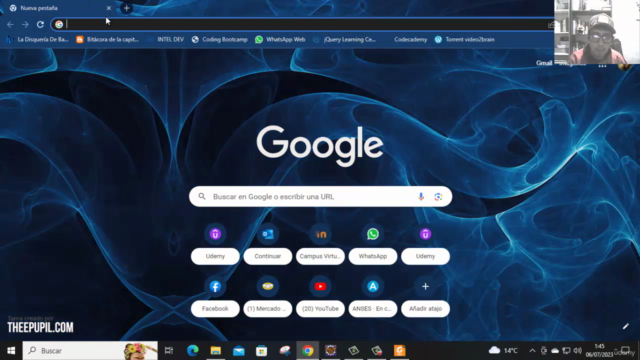Go forward to next page
Viewport: 640px width, 360px height.
(25, 24)
